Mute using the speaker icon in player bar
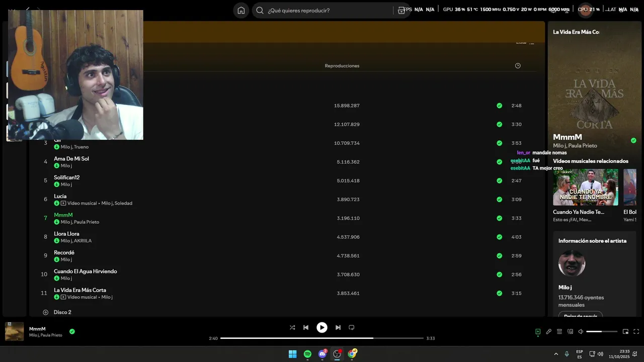 tap(581, 332)
